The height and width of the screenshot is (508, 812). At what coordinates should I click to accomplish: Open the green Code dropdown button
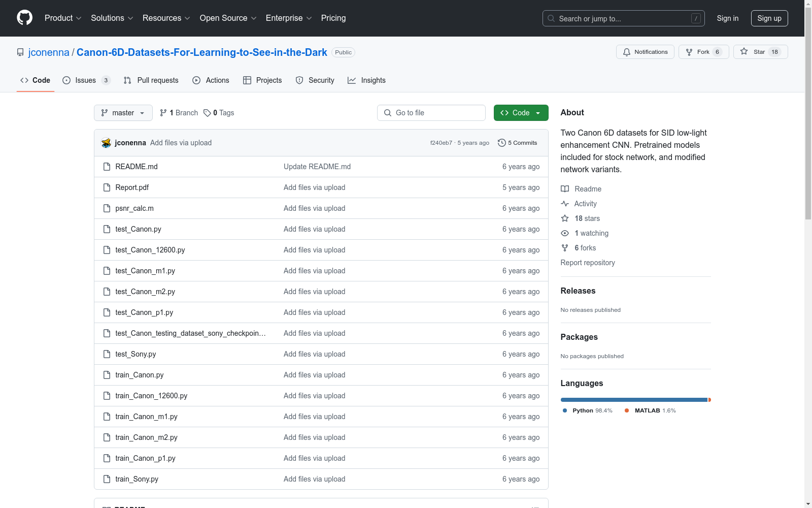(x=521, y=113)
